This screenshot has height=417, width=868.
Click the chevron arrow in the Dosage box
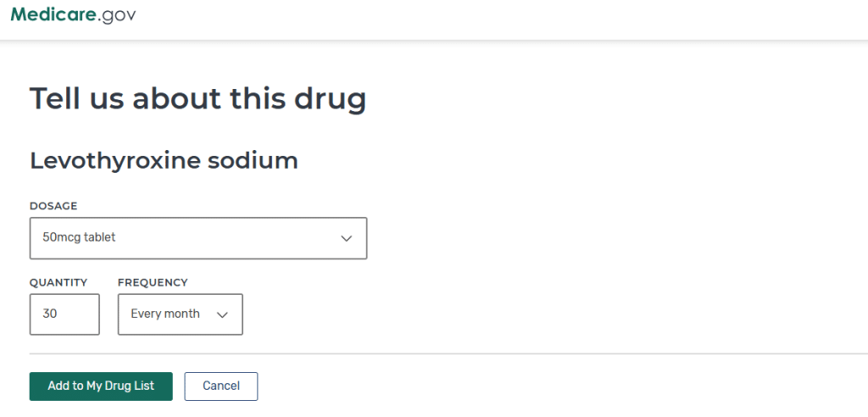tap(346, 238)
